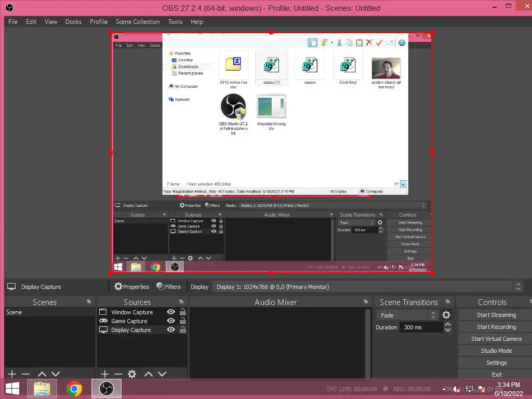Open File Explorer from taskbar
The width and height of the screenshot is (532, 399).
point(42,389)
